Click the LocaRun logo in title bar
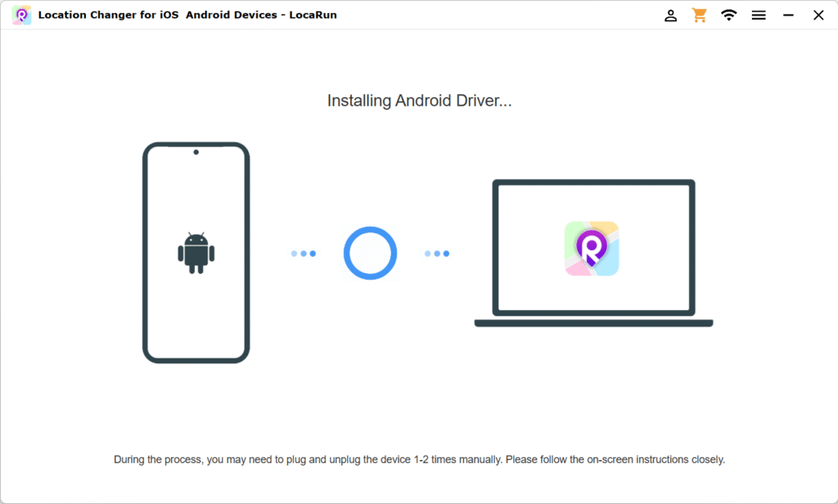Viewport: 838px width, 504px height. coord(21,15)
